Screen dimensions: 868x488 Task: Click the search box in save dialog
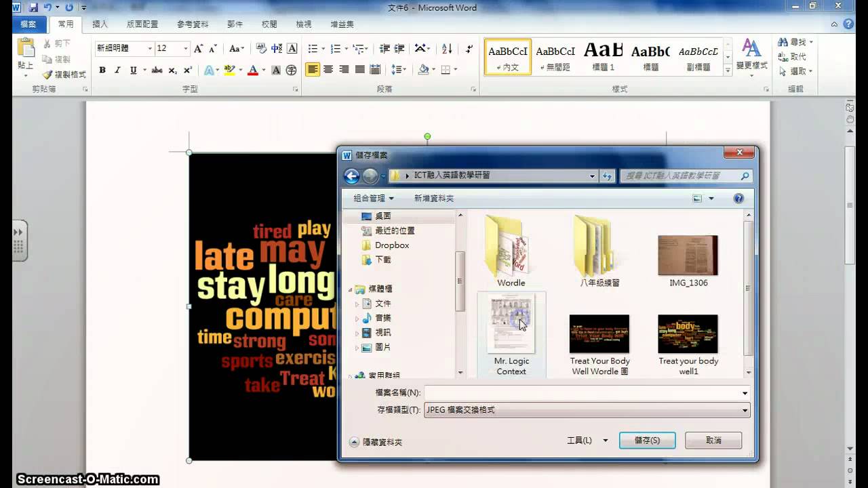click(686, 176)
